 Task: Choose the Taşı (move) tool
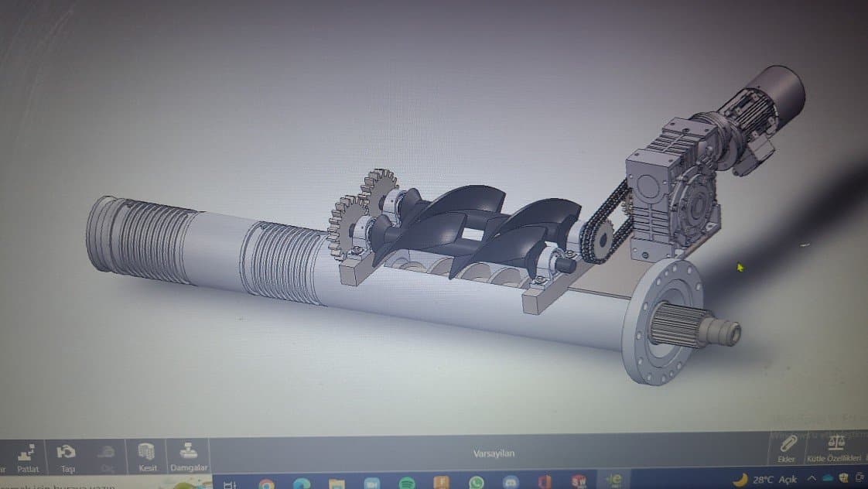(67, 458)
